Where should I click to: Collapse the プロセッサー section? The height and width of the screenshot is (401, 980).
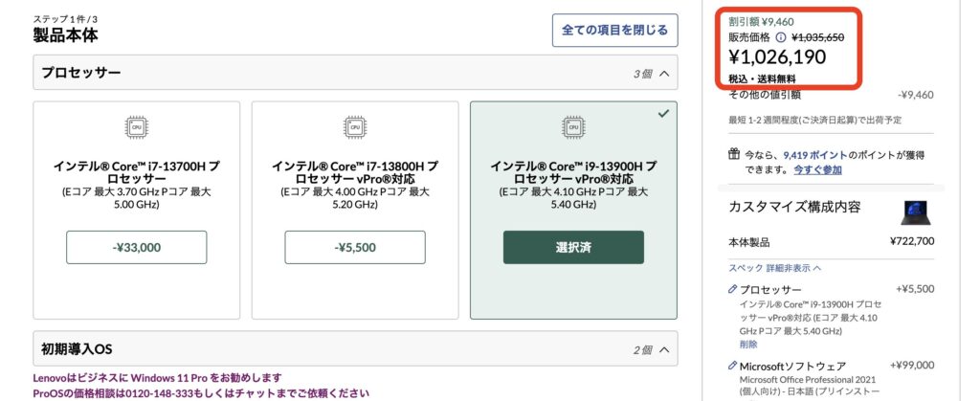pyautogui.click(x=664, y=73)
